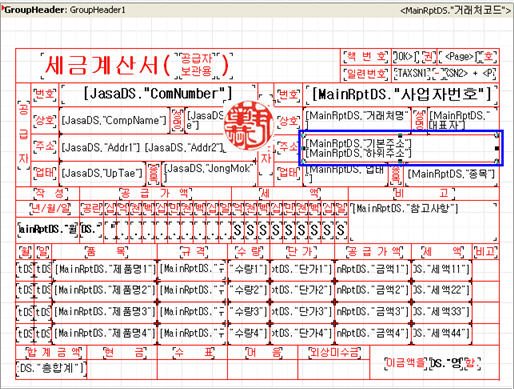
Task: Select the "수량1" quantity field
Action: click(x=249, y=269)
